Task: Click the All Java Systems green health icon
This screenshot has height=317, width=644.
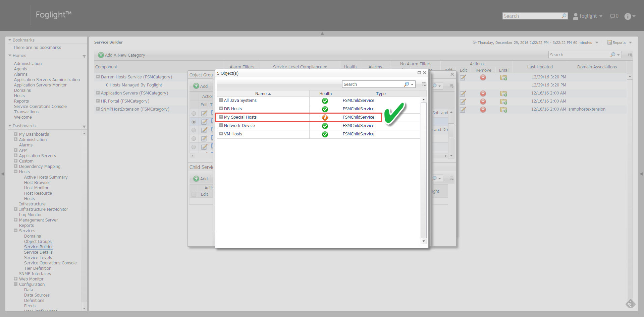Action: click(x=325, y=101)
